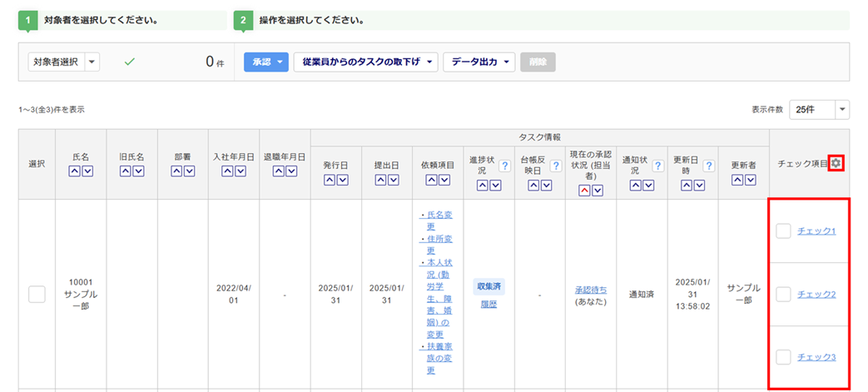Click the チェック3 link
Screen dimensions: 868x392
tap(816, 357)
